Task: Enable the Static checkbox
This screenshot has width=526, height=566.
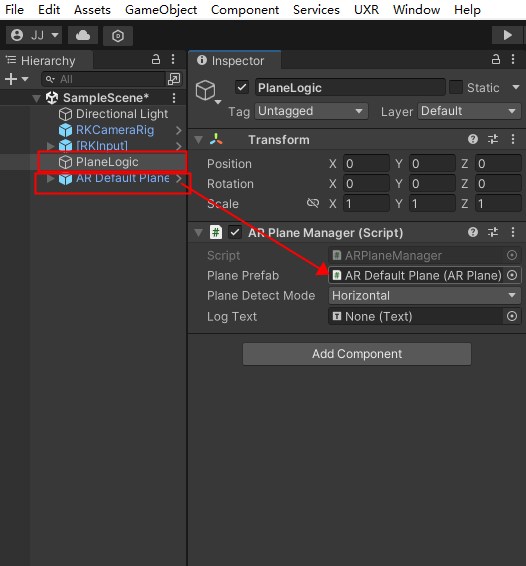Action: [456, 87]
